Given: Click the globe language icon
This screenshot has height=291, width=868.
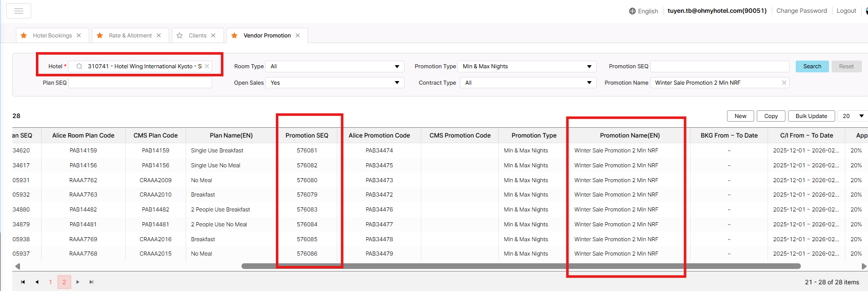Looking at the screenshot, I should click(x=632, y=11).
